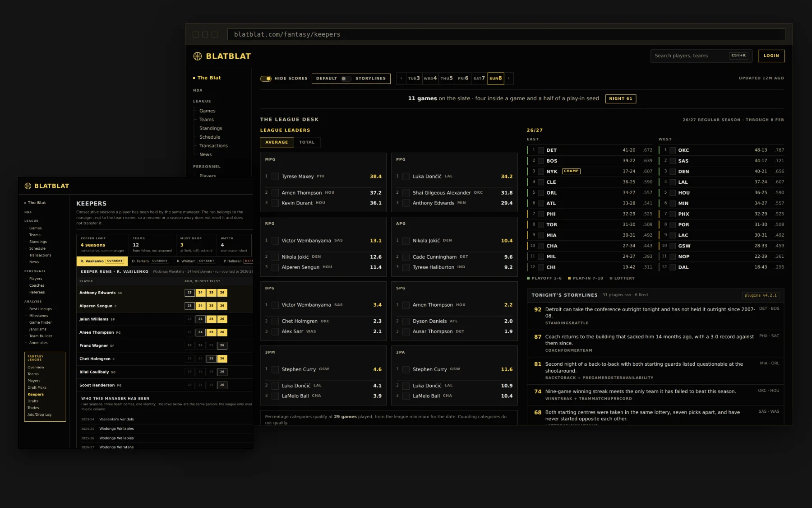Switch League Leaders to Total
This screenshot has height=508, width=812.
point(307,142)
